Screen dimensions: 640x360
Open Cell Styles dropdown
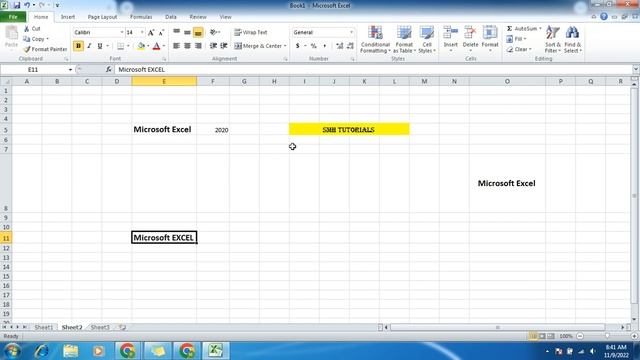click(x=427, y=39)
